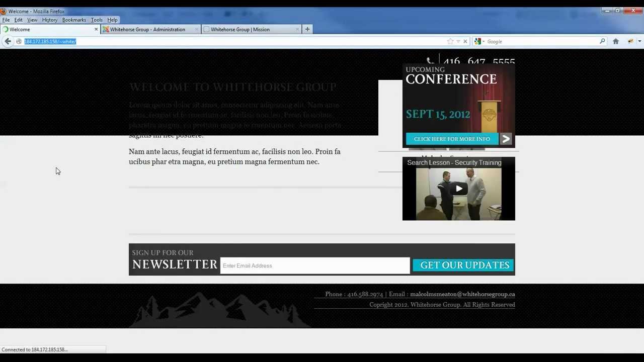Click the Joomla icon on Administration tab
This screenshot has height=362, width=644.
106,30
